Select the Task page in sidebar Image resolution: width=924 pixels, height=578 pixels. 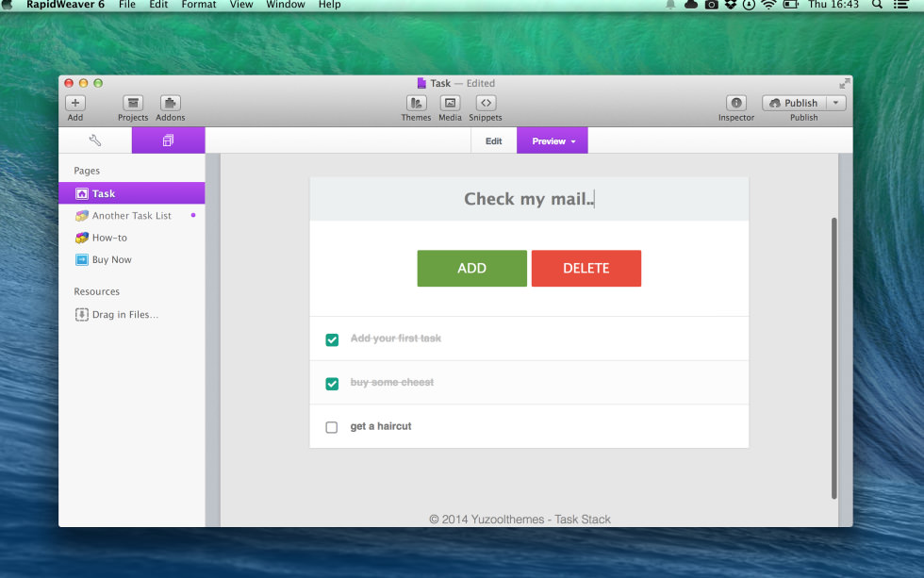pos(132,193)
